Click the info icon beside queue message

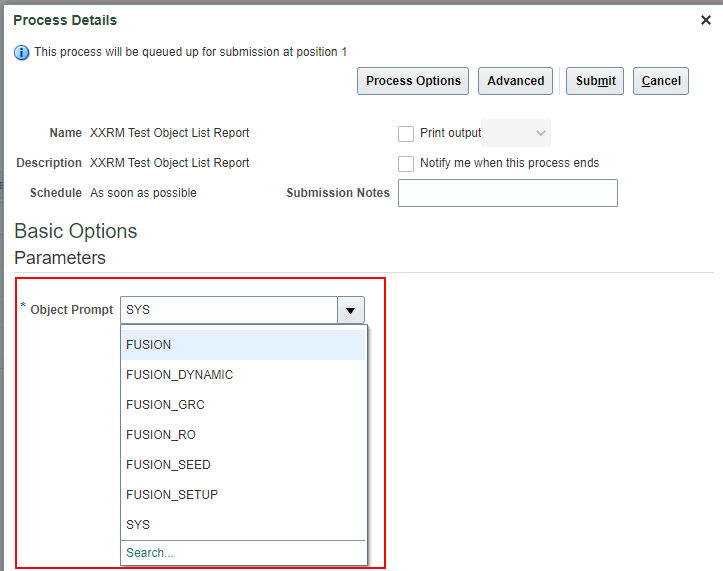(22, 52)
